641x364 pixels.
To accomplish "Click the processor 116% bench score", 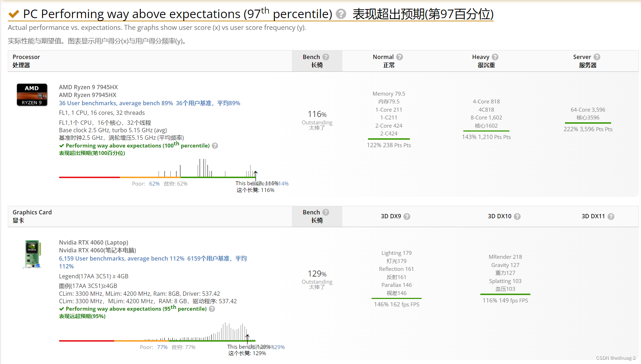I will click(317, 114).
